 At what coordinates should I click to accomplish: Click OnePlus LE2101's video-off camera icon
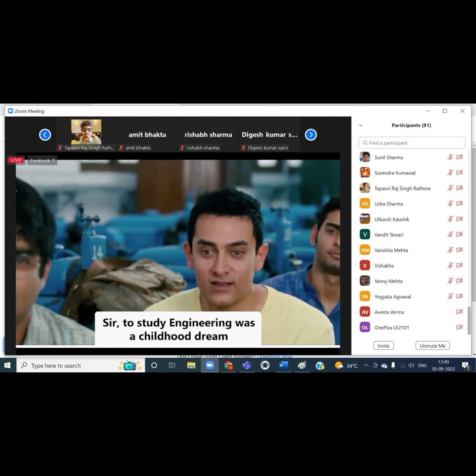click(x=459, y=327)
